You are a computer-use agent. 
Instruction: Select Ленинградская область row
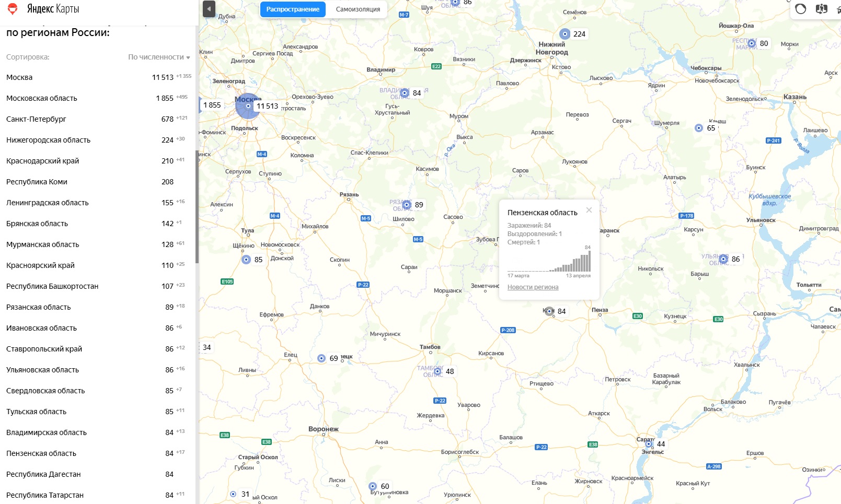pos(98,203)
